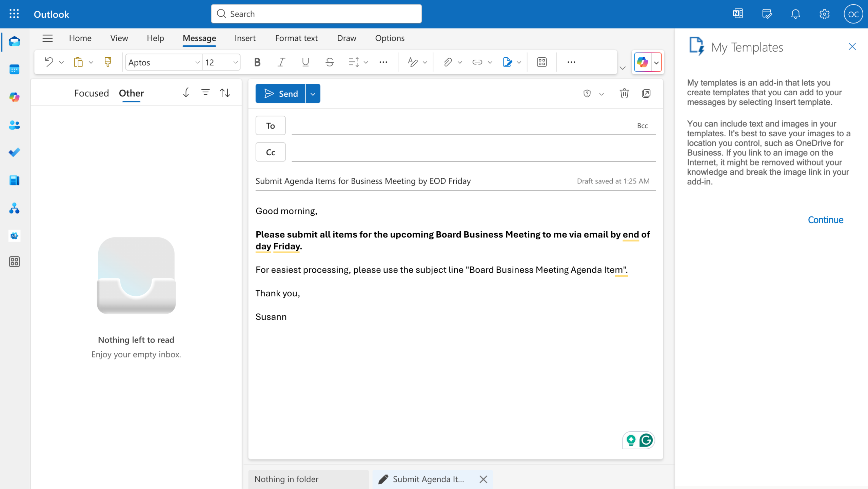
Task: Click the Format Painter icon
Action: 108,62
